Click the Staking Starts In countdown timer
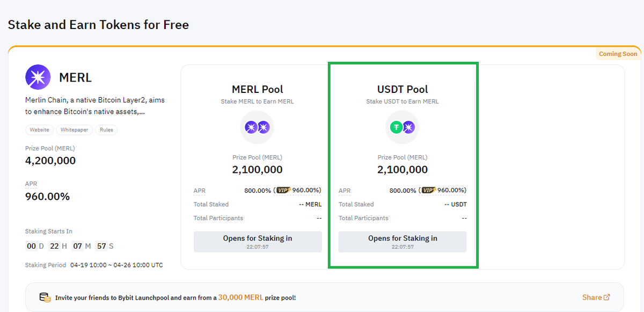The image size is (644, 312). point(70,246)
